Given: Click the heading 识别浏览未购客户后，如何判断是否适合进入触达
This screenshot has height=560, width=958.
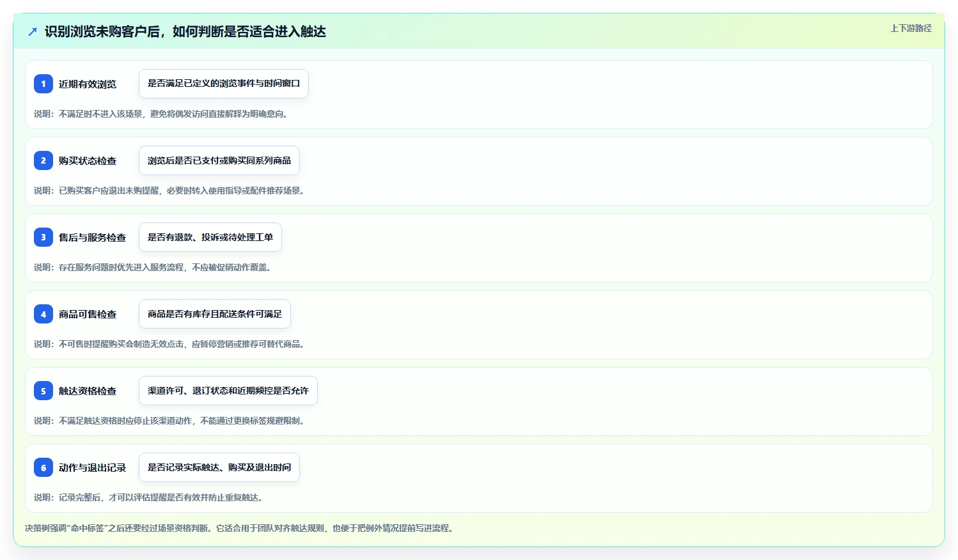Looking at the screenshot, I should 185,31.
